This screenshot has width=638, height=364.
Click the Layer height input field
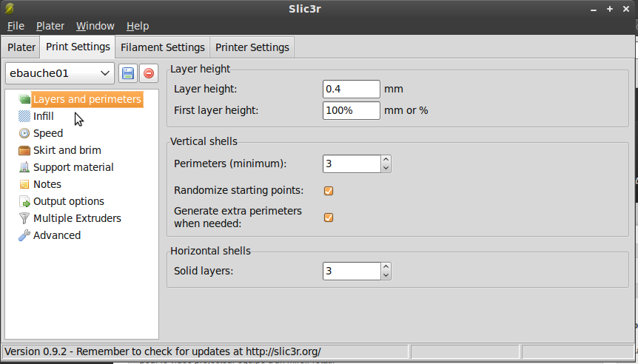[x=352, y=90]
